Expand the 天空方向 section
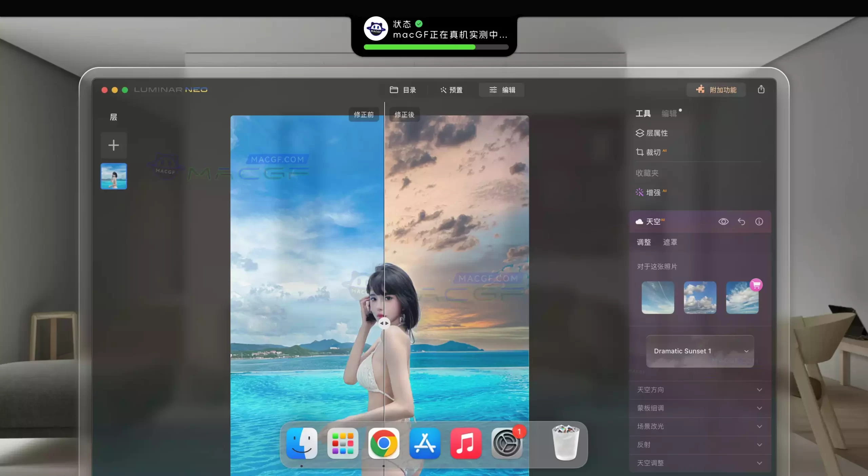868x476 pixels. [x=700, y=390]
